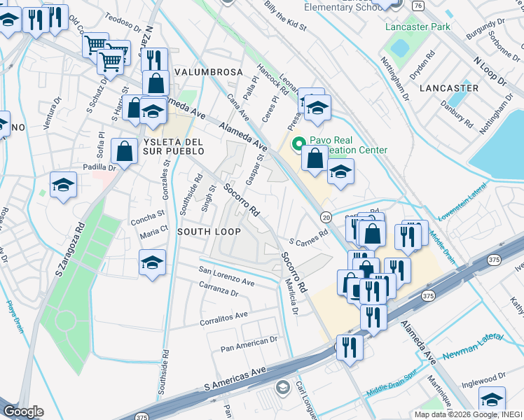Open the Google logo link
This screenshot has width=524, height=420.
pyautogui.click(x=23, y=412)
